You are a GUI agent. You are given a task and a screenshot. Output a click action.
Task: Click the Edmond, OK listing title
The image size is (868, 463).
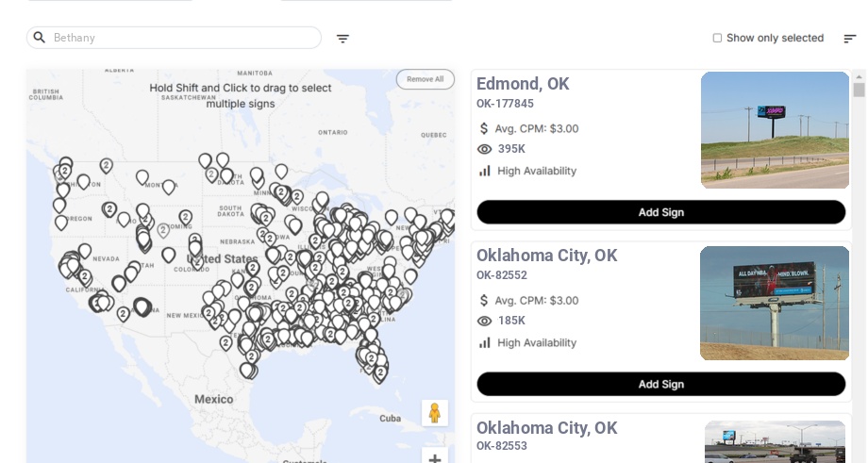click(x=523, y=84)
